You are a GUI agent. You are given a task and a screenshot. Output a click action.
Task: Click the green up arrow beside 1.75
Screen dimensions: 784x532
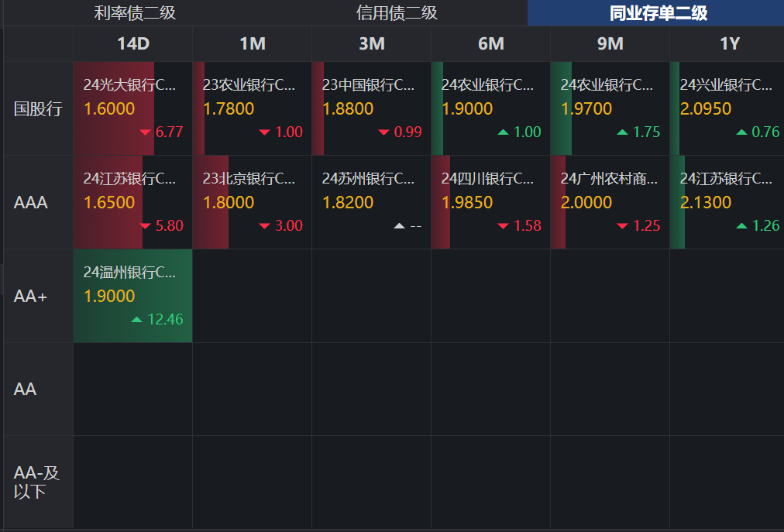pyautogui.click(x=622, y=132)
